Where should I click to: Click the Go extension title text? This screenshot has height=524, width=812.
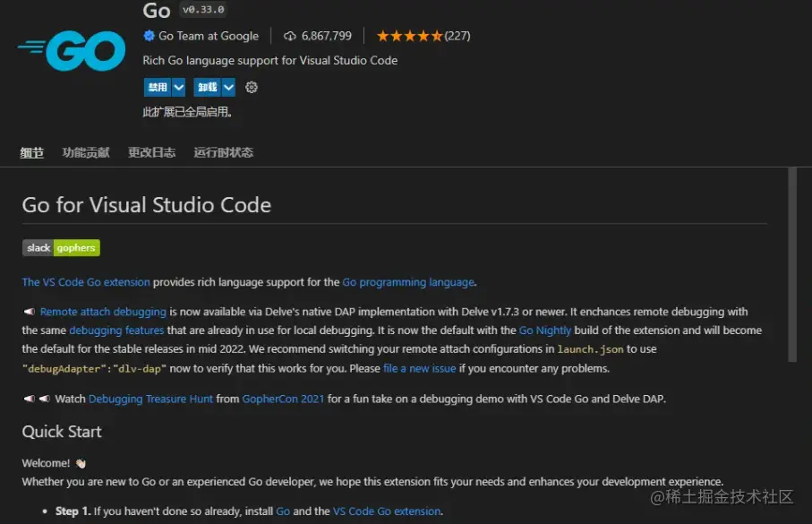[x=157, y=11]
